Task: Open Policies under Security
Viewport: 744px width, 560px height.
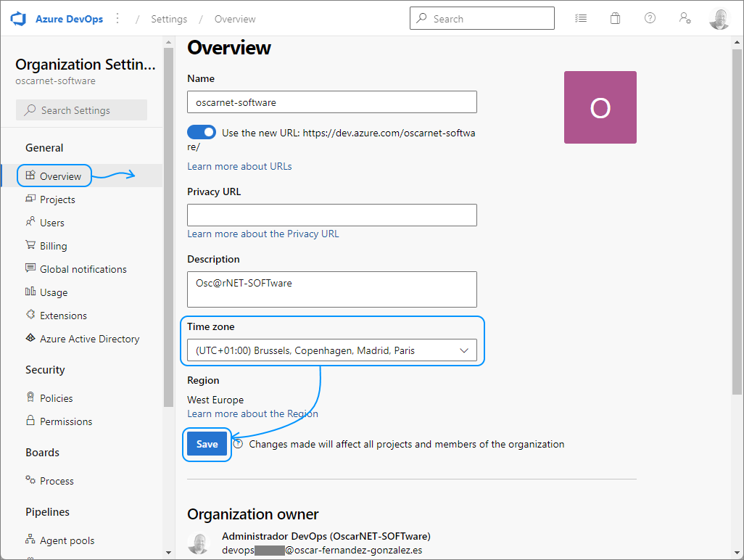Action: [x=56, y=398]
